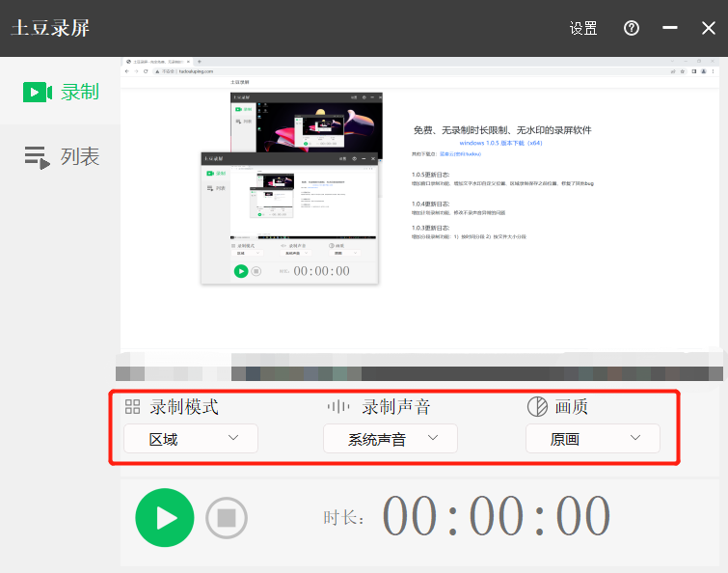The width and height of the screenshot is (728, 573).
Task: Click the 画质 label
Action: [572, 407]
